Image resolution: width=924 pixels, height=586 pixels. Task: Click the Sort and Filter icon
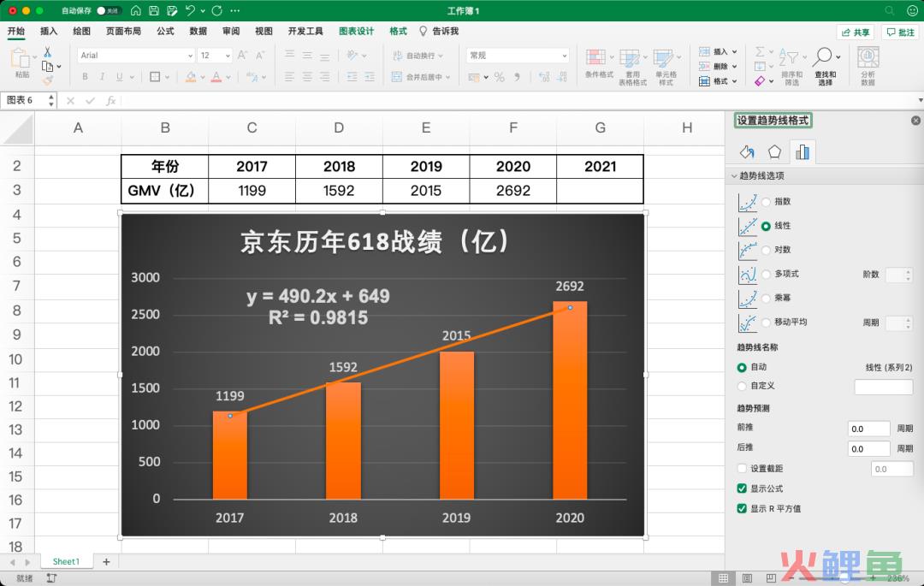[789, 57]
